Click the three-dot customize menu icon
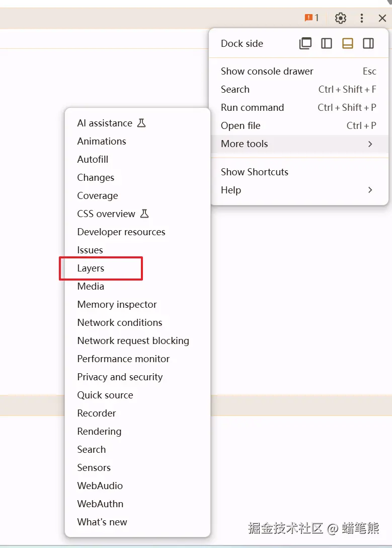 [x=362, y=18]
